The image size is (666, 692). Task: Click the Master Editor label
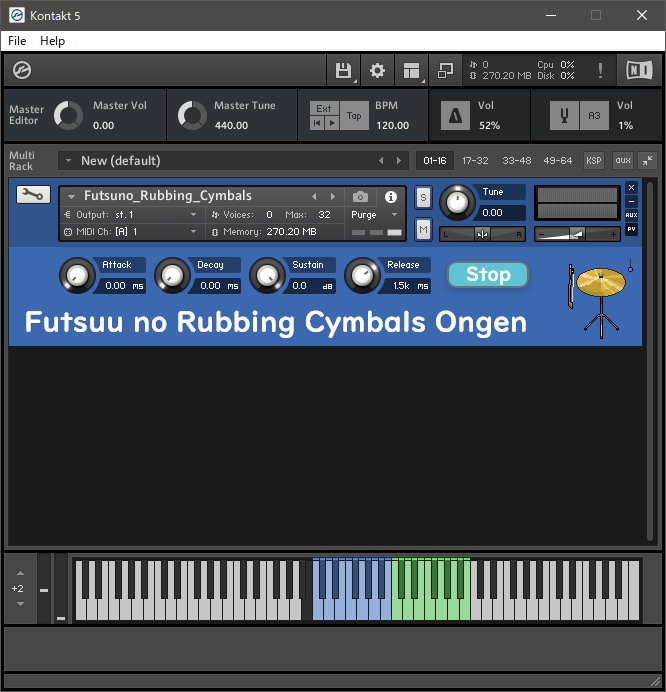tap(26, 115)
